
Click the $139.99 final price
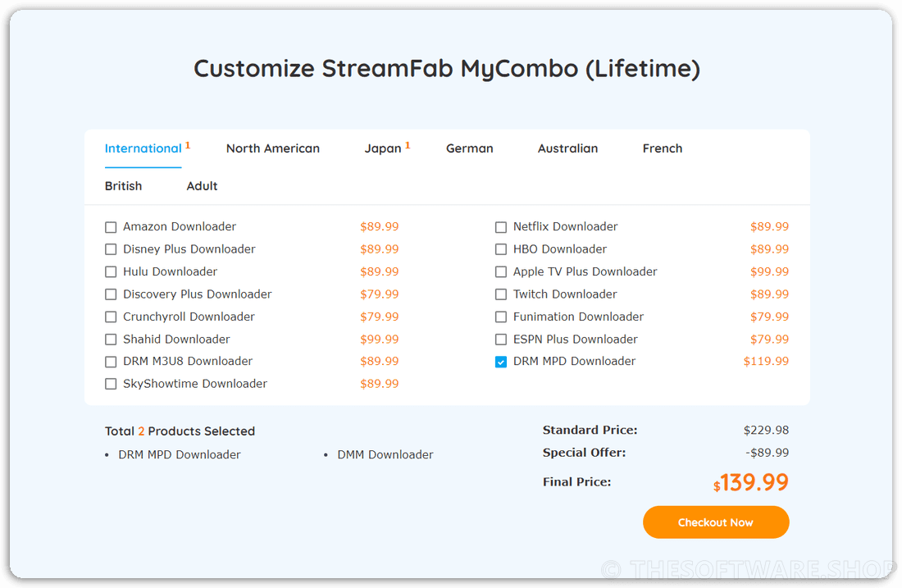750,483
